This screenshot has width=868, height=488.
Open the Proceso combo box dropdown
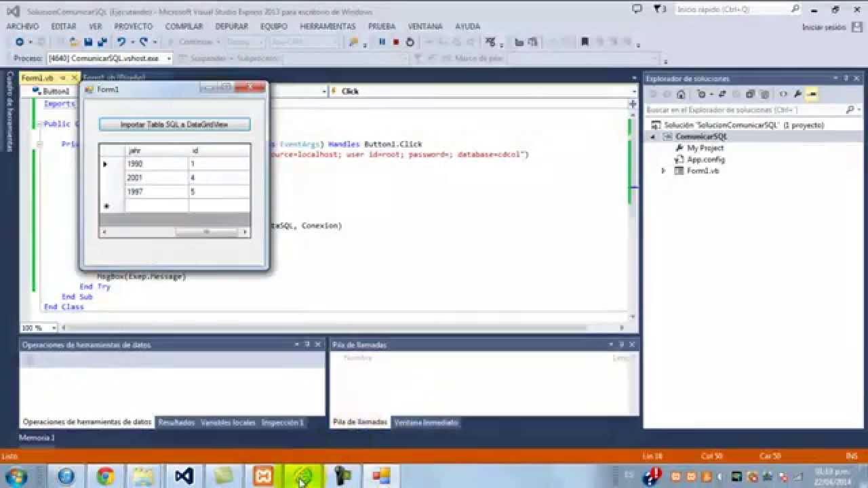coord(169,59)
